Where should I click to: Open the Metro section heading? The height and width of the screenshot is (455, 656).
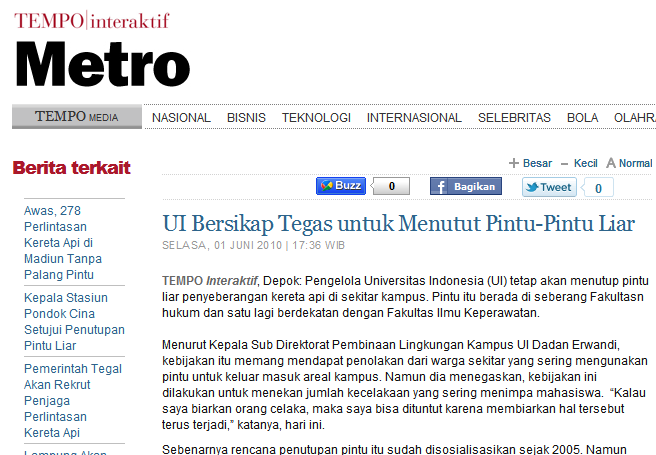pos(103,64)
